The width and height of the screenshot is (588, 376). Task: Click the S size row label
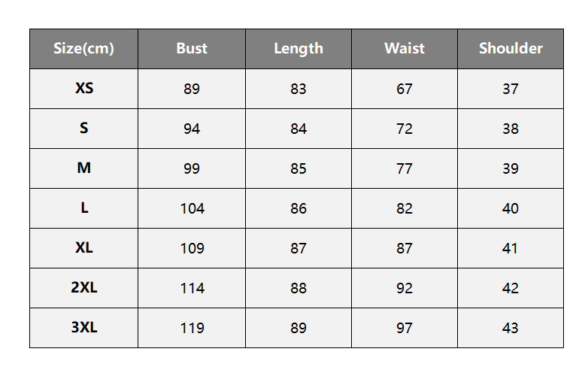(84, 128)
